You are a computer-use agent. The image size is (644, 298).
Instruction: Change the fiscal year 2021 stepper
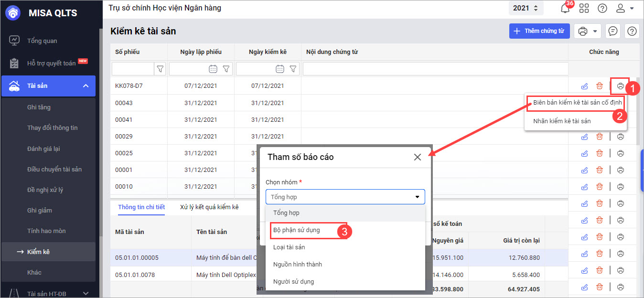pos(535,8)
